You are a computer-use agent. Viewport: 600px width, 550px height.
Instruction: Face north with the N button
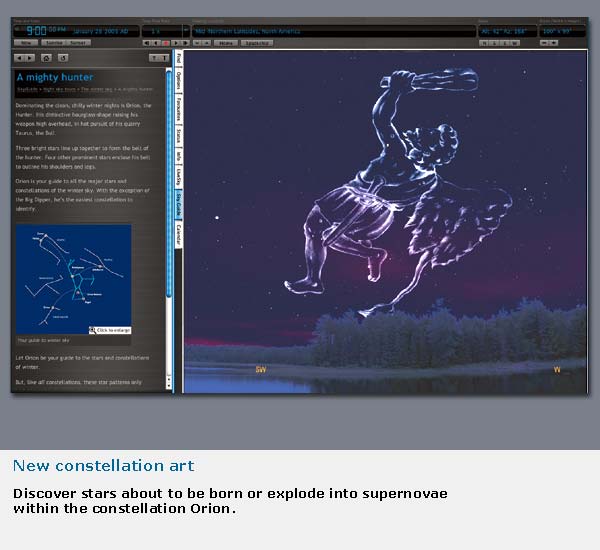(x=484, y=43)
